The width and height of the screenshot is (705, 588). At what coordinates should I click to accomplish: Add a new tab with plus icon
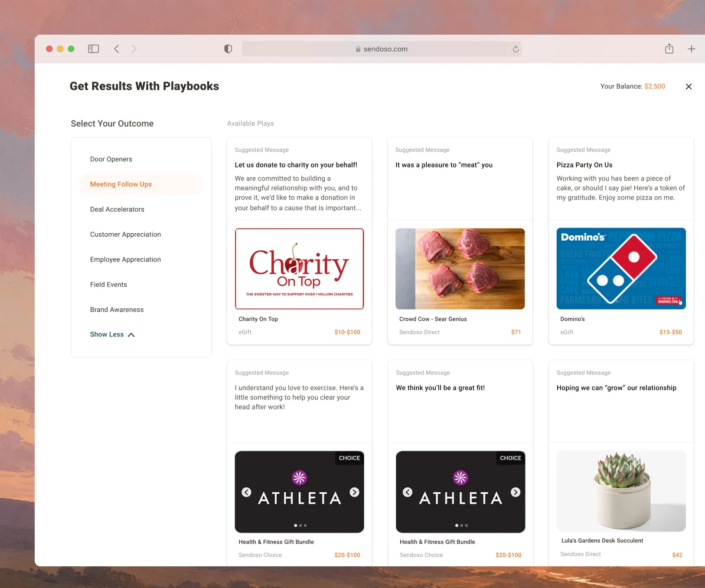[692, 49]
